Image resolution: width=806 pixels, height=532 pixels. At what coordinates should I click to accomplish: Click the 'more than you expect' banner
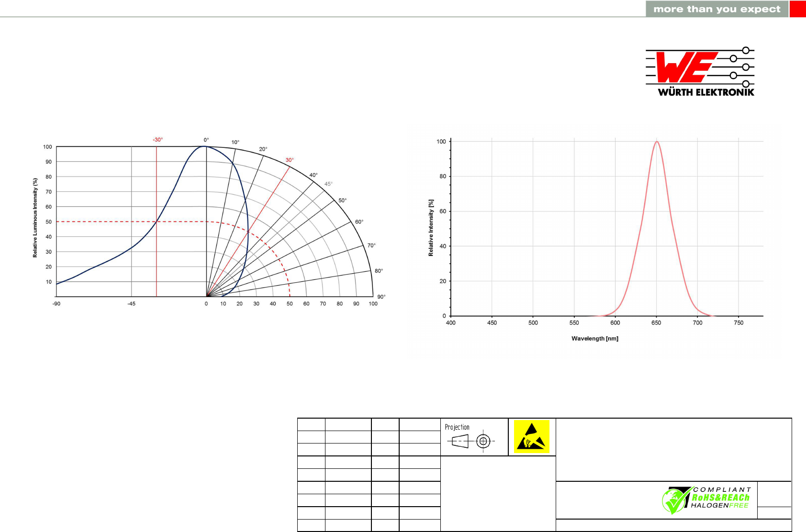(x=716, y=9)
